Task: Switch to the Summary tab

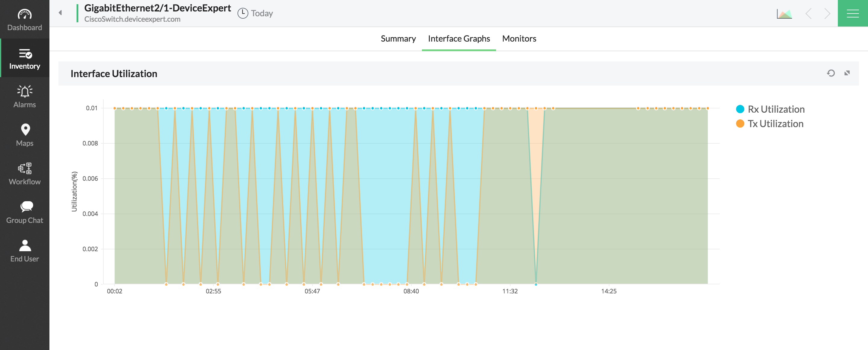Action: click(x=398, y=39)
